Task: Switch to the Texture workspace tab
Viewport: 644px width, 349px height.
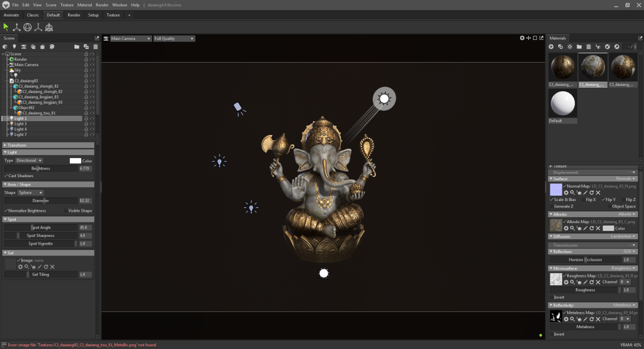Action: [113, 15]
